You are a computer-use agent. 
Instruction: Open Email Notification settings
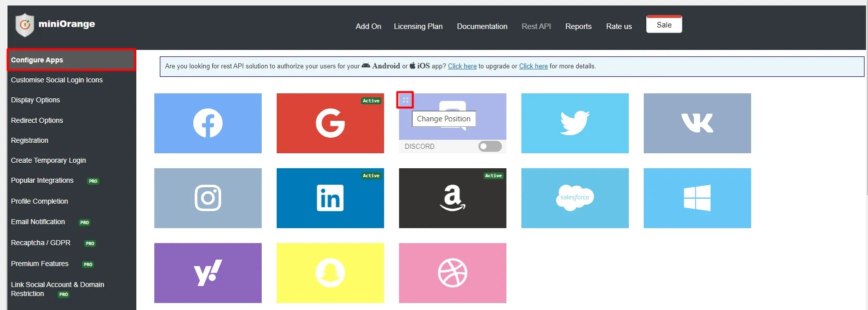pos(38,222)
